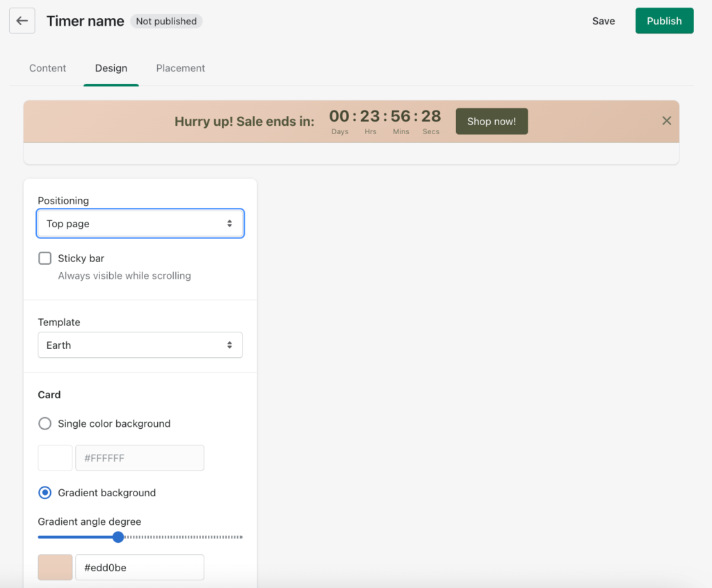Image resolution: width=712 pixels, height=588 pixels.
Task: Enable the Sticky bar checkbox
Action: 45,259
